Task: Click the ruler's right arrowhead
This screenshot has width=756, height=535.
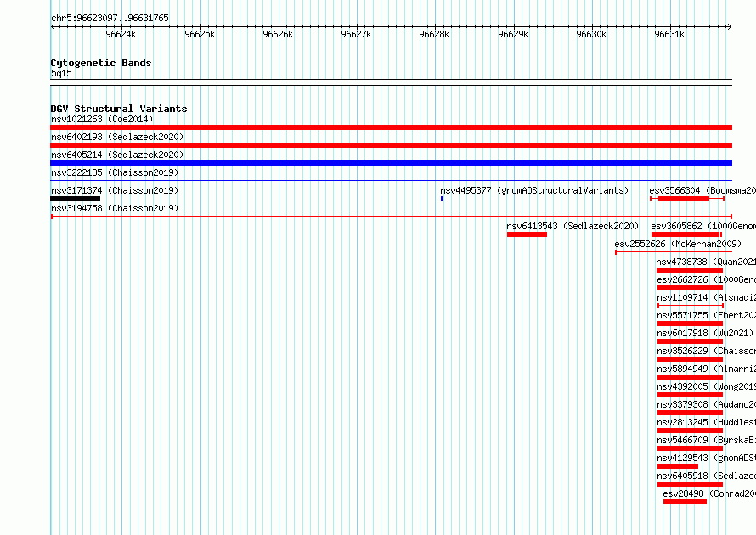Action: (x=730, y=26)
